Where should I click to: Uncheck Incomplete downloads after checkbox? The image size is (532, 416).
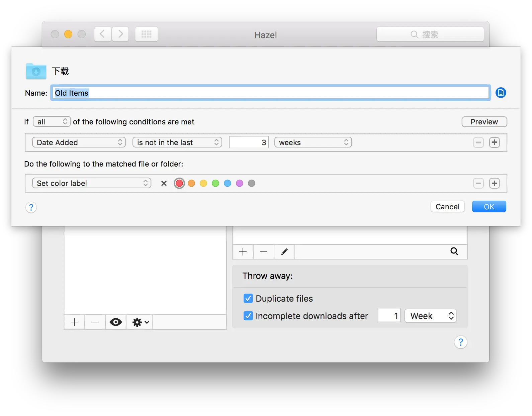248,316
